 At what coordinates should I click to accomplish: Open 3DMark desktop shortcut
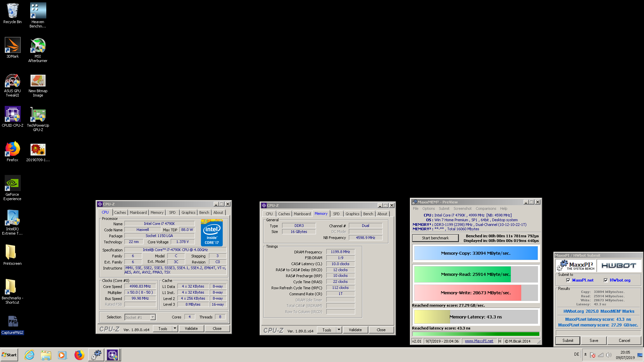[x=12, y=48]
